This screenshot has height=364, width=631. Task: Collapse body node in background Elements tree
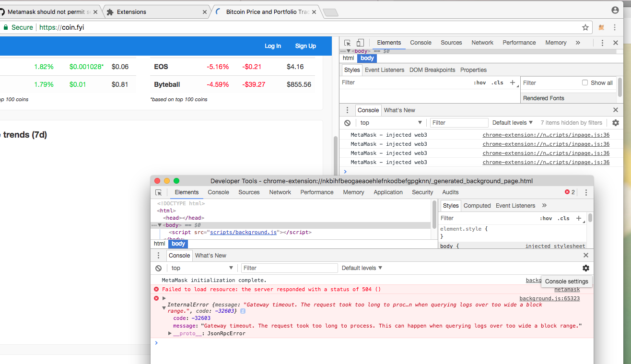[x=160, y=225]
